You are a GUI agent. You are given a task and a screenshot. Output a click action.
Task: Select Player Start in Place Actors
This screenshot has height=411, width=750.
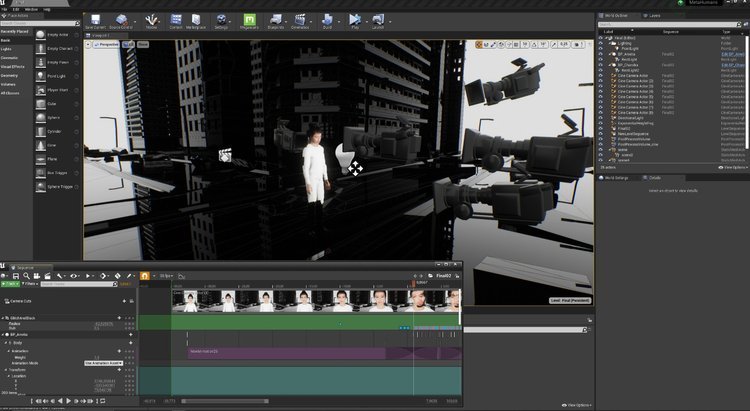click(57, 90)
